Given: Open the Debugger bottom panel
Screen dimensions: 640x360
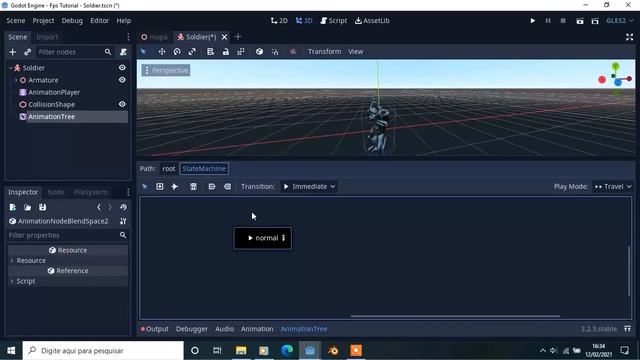Looking at the screenshot, I should pos(192,329).
